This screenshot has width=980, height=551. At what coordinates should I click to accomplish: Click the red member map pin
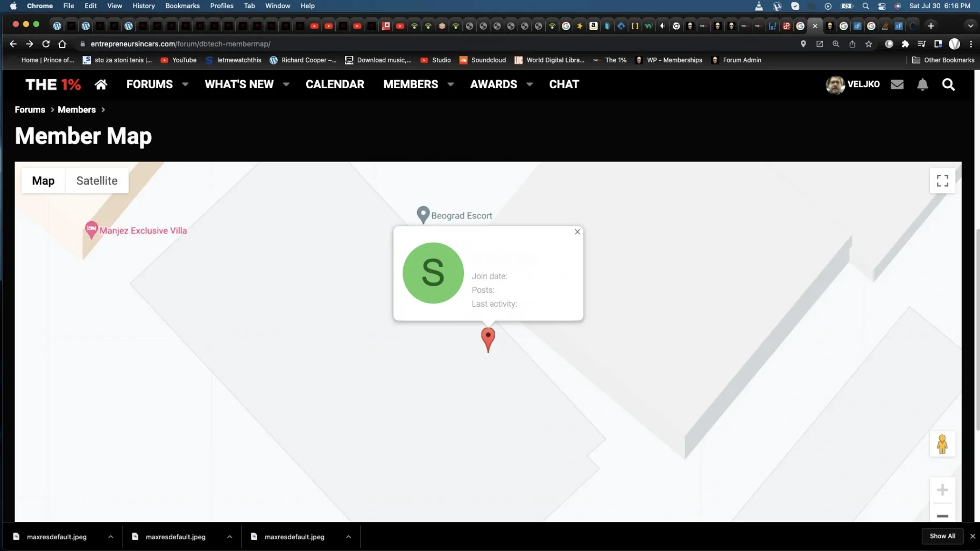click(488, 340)
